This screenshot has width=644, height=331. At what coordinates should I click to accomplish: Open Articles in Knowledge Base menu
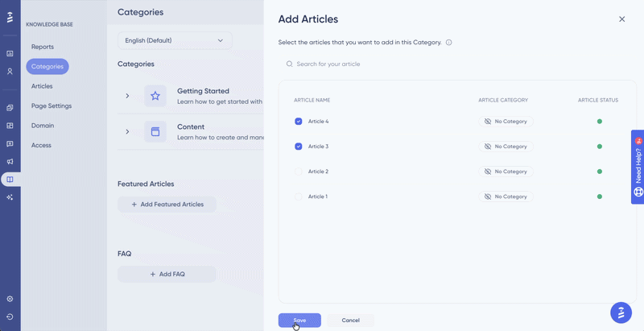(x=42, y=86)
